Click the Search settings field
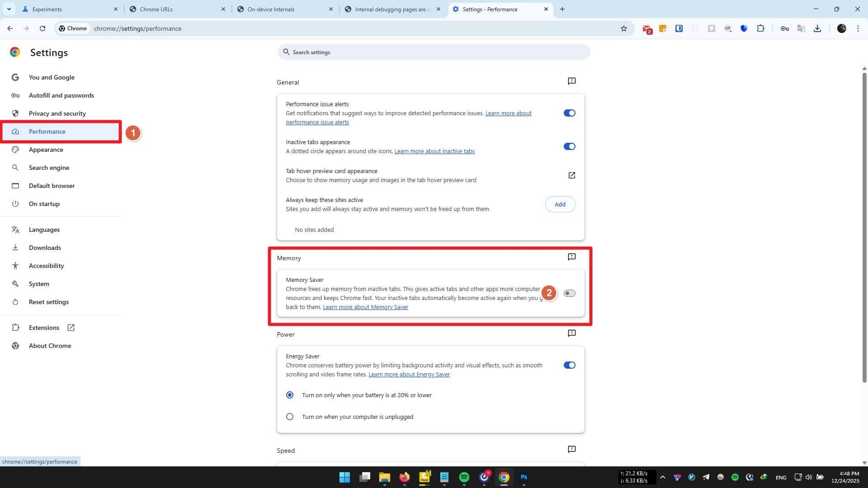 pos(433,52)
